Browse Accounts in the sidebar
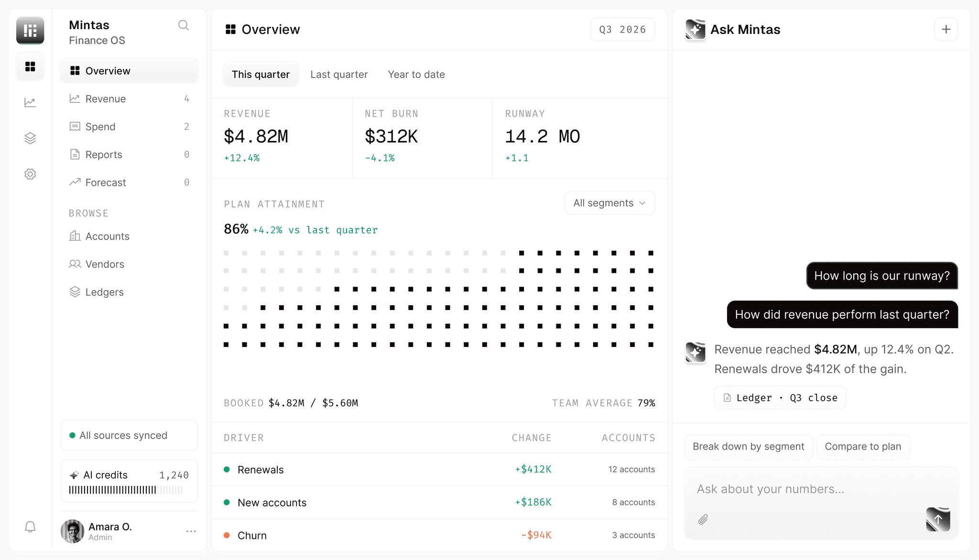Screen dimensions: 979x560 (x=130, y=236)
